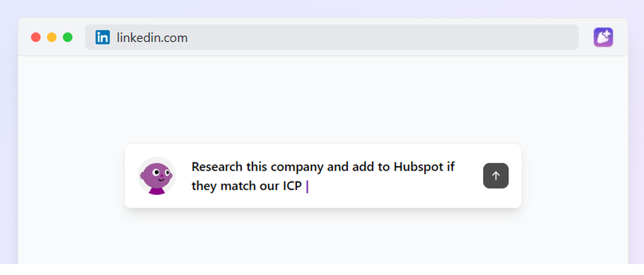Viewport: 644px width, 275px height.
Task: Focus the empty part of the address bar
Action: 382,37
